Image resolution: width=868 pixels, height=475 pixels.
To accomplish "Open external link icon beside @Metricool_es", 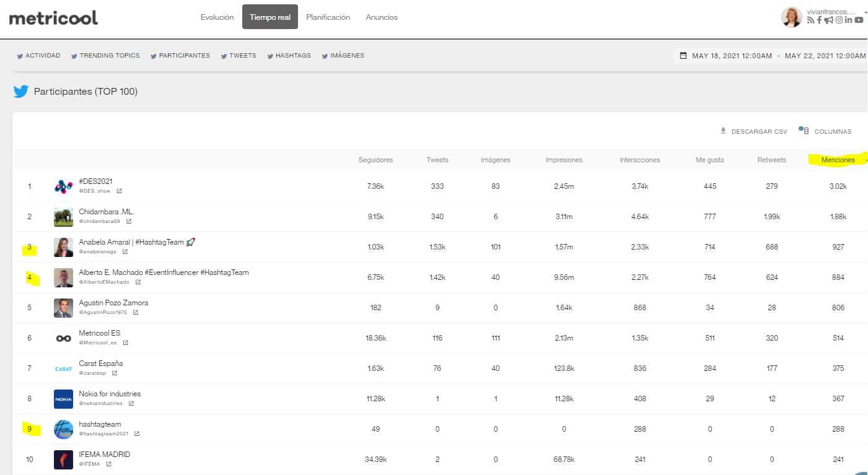I will [125, 342].
